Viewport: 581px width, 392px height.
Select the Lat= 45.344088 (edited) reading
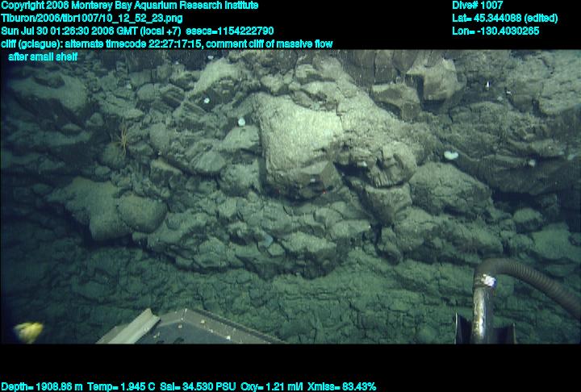505,19
